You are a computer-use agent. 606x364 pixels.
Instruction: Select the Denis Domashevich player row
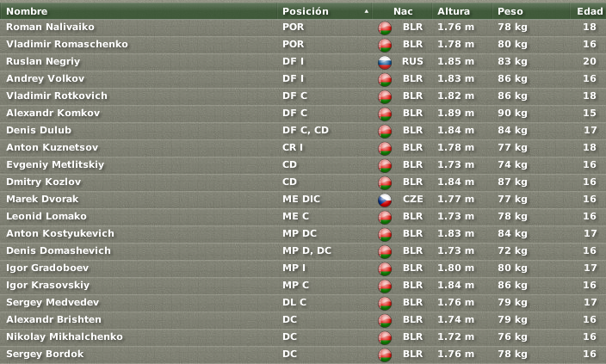(303, 250)
